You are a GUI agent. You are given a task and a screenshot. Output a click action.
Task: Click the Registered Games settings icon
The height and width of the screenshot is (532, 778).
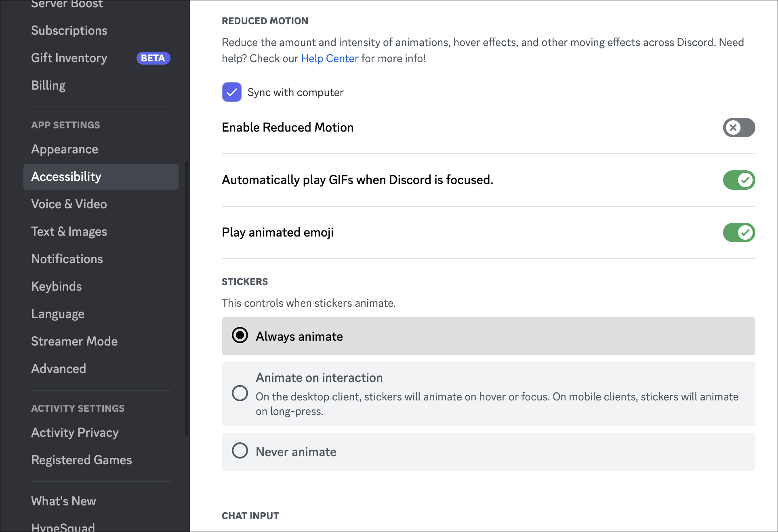click(81, 460)
